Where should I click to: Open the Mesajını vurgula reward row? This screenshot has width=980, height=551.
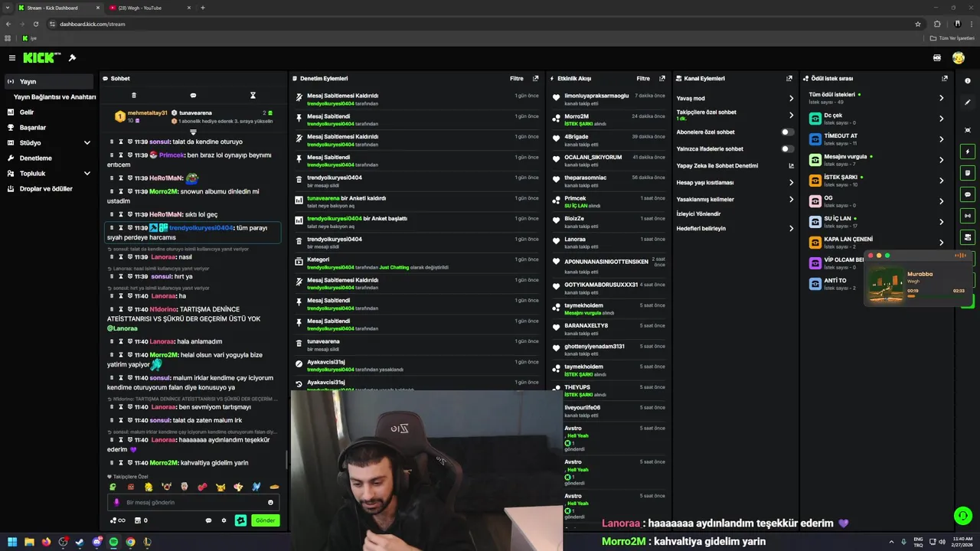(x=877, y=160)
